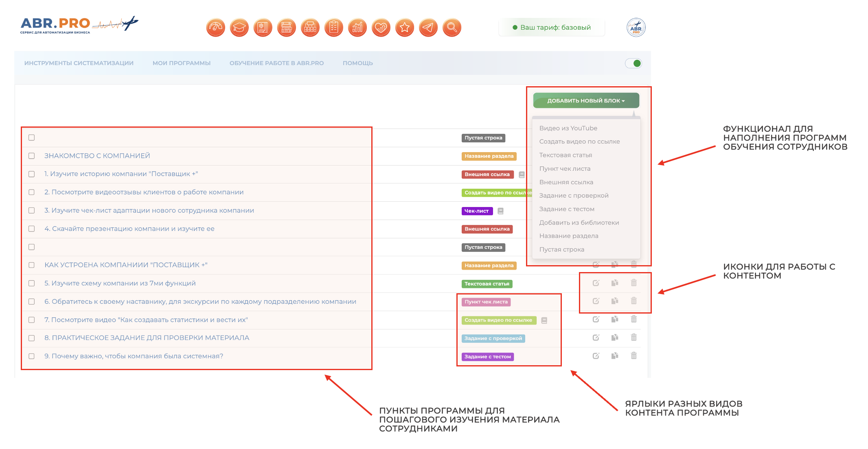Collapse the ДОБАВИТЬ НОВЫЙ БЛОК dropdown
Viewport: 868px width, 449px height.
586,100
